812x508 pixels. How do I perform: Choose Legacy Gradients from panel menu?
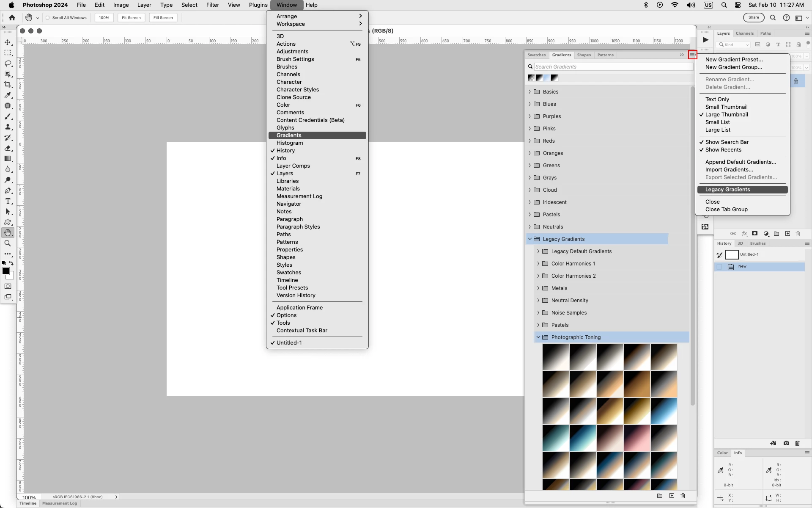(x=727, y=190)
